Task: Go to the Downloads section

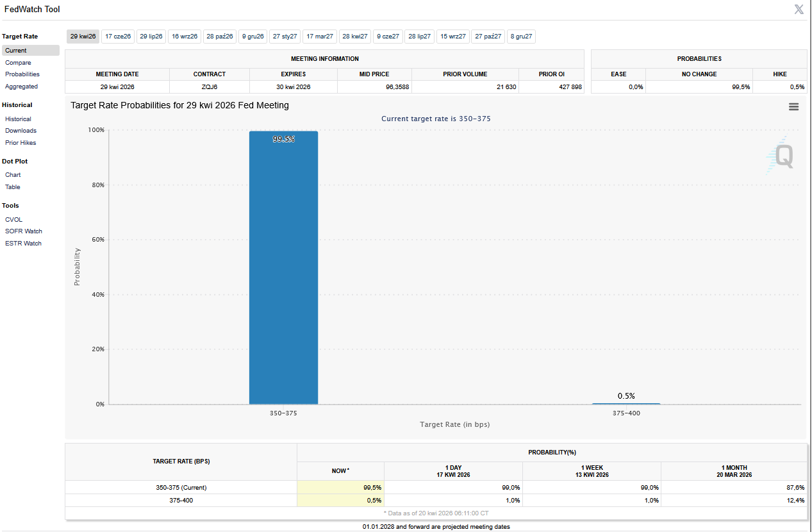Action: point(21,131)
